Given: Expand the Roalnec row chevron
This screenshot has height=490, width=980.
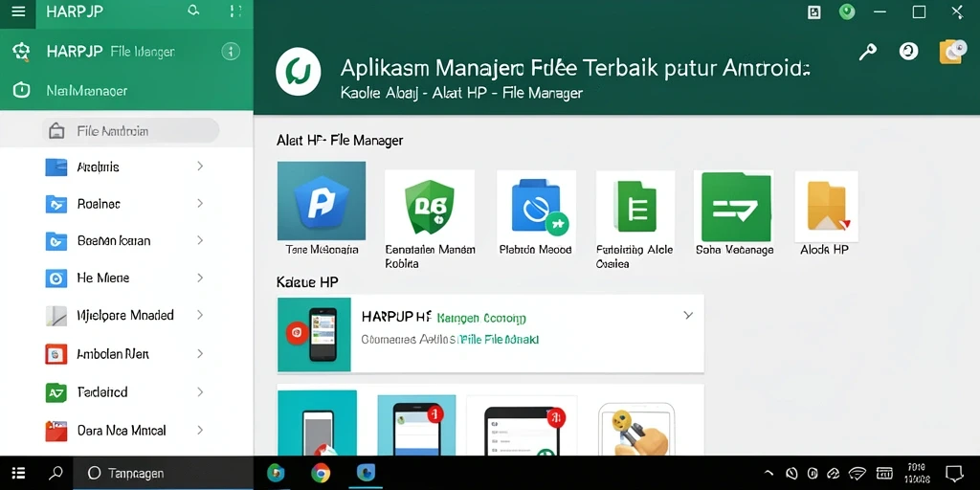Looking at the screenshot, I should (x=200, y=203).
